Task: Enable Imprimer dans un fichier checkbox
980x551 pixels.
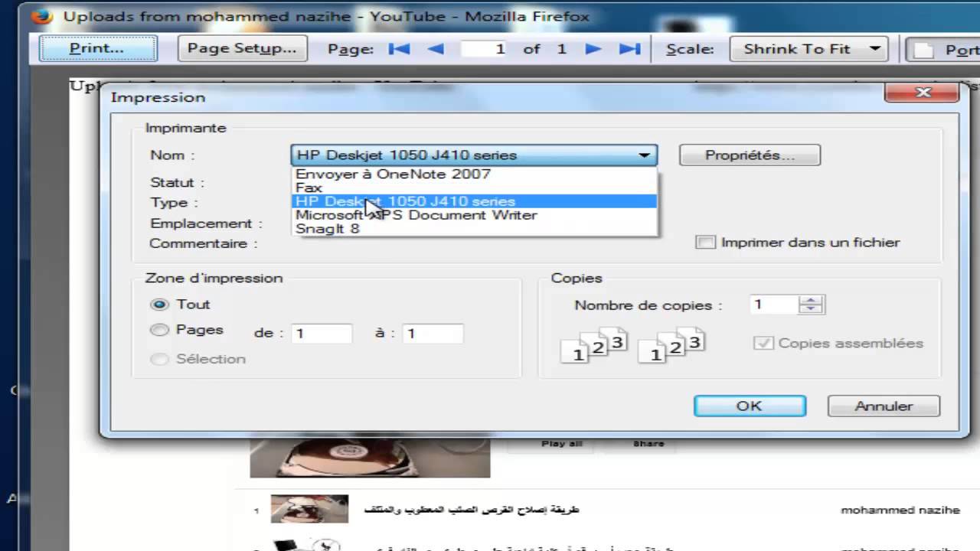Action: (705, 243)
